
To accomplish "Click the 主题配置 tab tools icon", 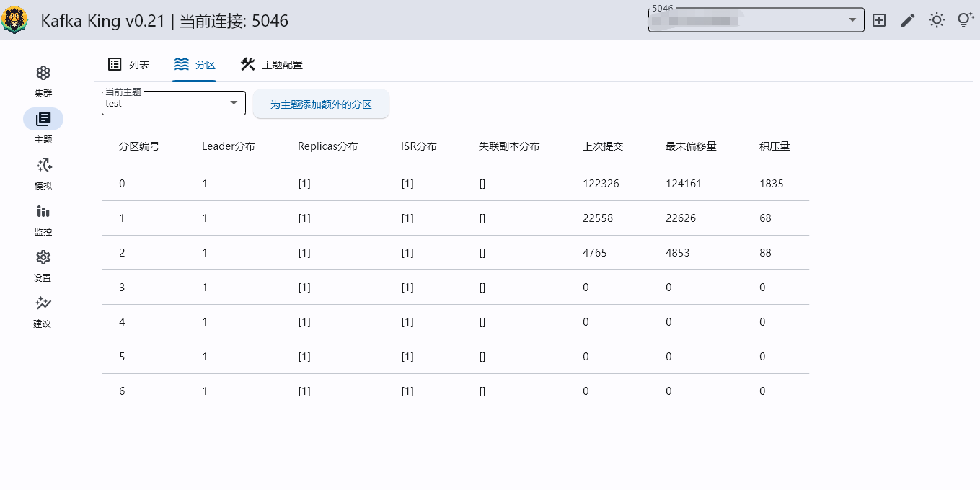I will pos(248,64).
